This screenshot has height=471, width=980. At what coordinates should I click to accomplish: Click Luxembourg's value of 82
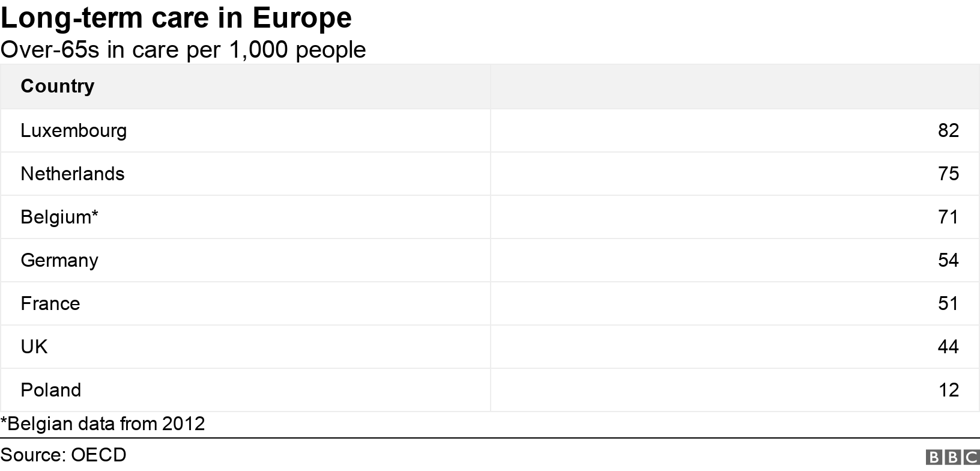948,130
